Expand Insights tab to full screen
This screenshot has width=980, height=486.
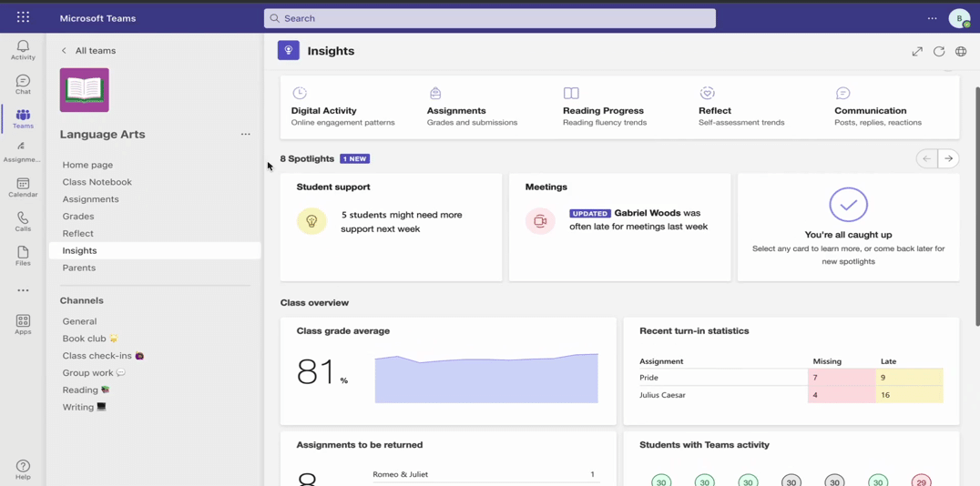917,52
